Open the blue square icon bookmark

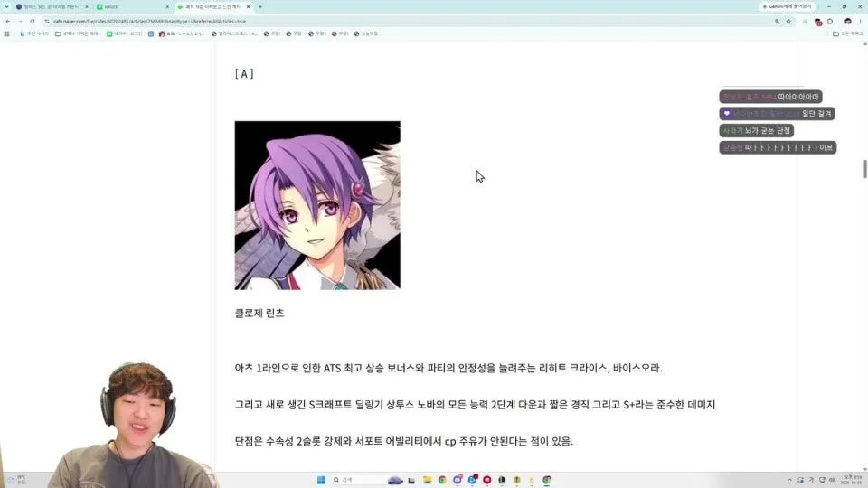(151, 33)
